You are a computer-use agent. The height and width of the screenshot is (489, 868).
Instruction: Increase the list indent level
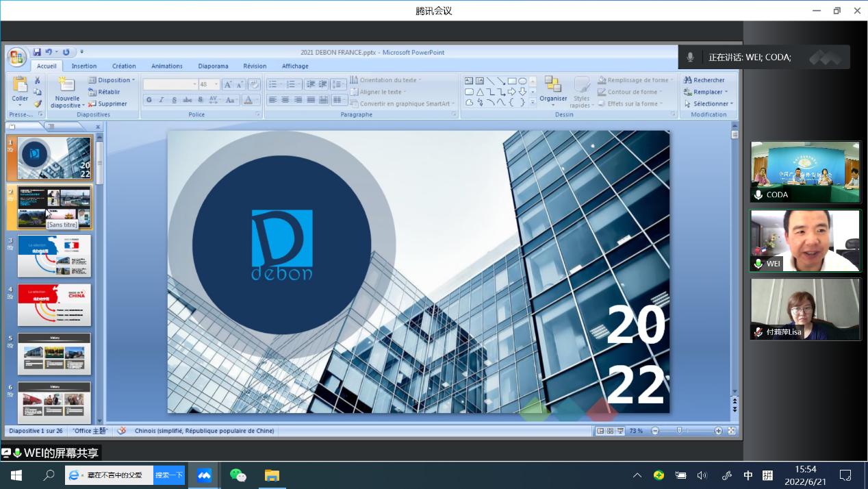tap(322, 84)
